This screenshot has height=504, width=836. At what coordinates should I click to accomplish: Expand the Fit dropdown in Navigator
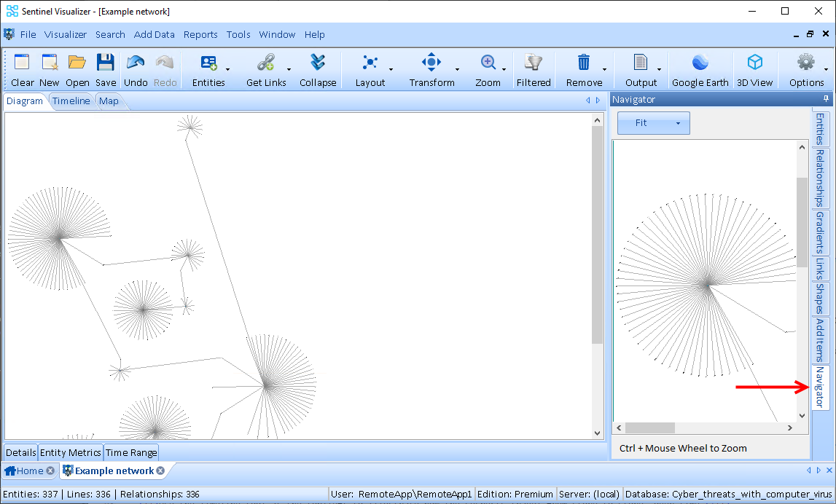(x=678, y=124)
